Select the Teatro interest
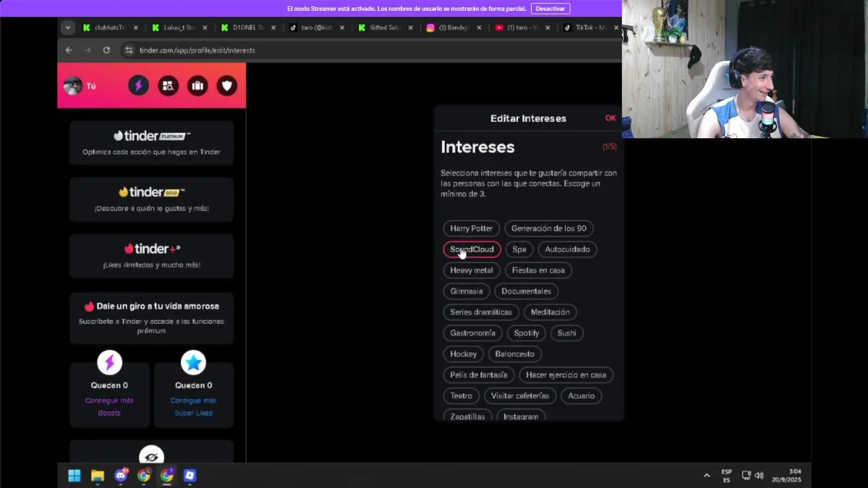This screenshot has height=488, width=868. click(461, 396)
